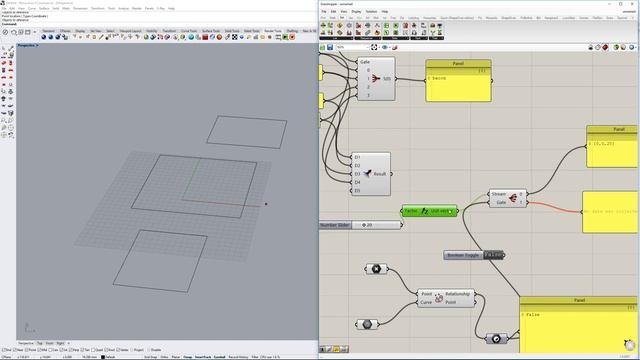
Task: Open the Grasshopper Solution menu
Action: pos(371,11)
